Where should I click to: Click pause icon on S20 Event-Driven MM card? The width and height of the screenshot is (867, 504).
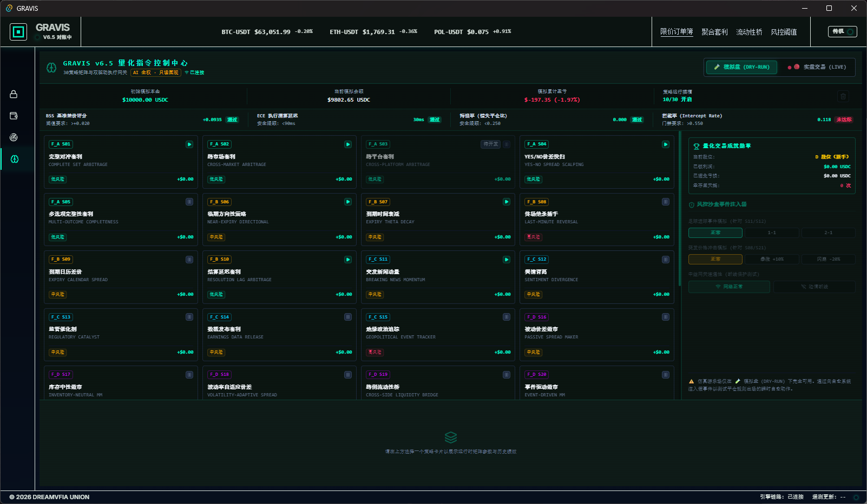click(666, 375)
